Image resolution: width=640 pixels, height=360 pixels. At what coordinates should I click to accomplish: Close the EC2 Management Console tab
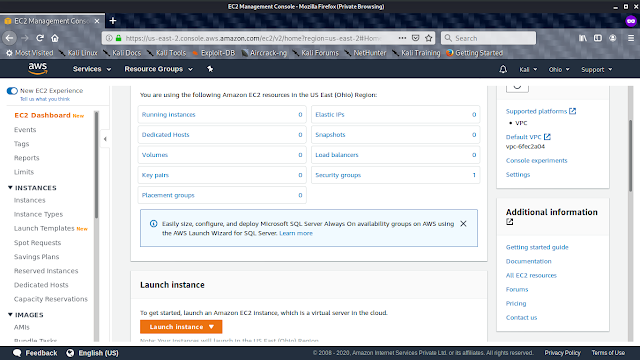[x=97, y=21]
